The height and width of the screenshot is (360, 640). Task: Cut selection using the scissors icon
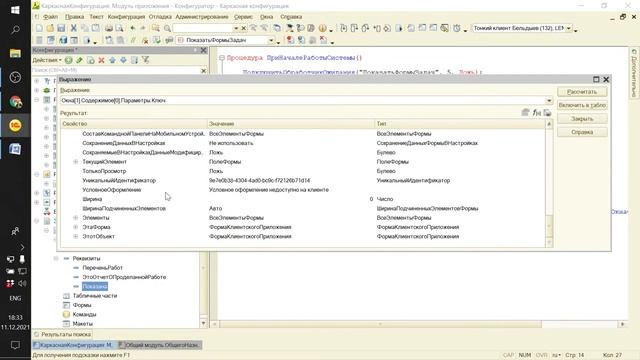(73, 28)
